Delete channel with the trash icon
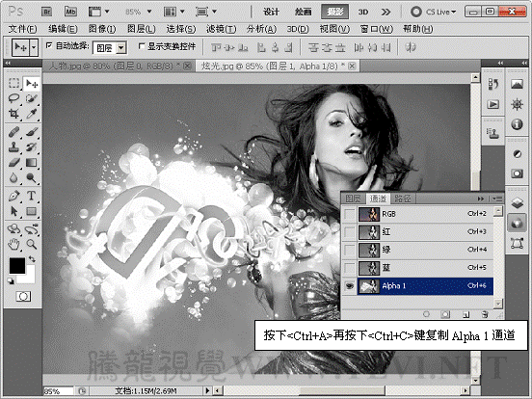The image size is (532, 399). coord(485,314)
